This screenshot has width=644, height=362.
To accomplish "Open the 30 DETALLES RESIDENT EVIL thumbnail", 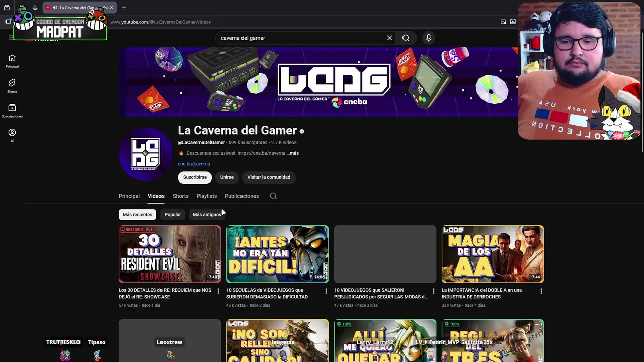I will point(170,254).
